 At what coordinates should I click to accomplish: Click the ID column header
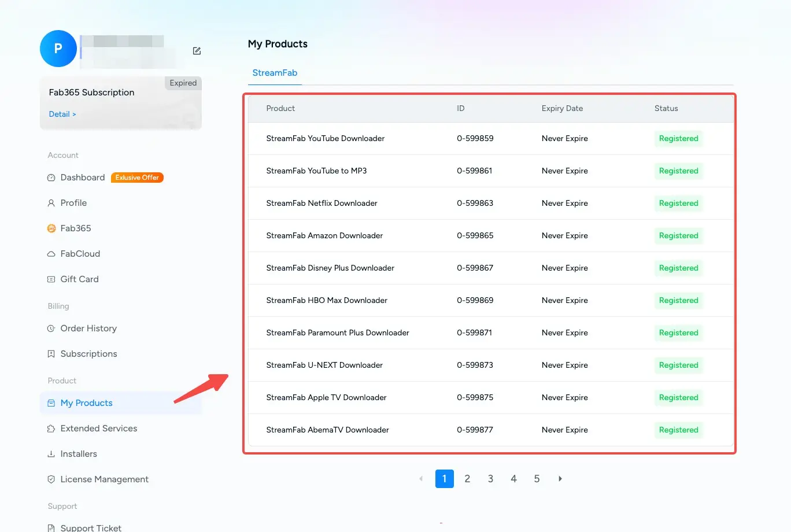pyautogui.click(x=461, y=109)
